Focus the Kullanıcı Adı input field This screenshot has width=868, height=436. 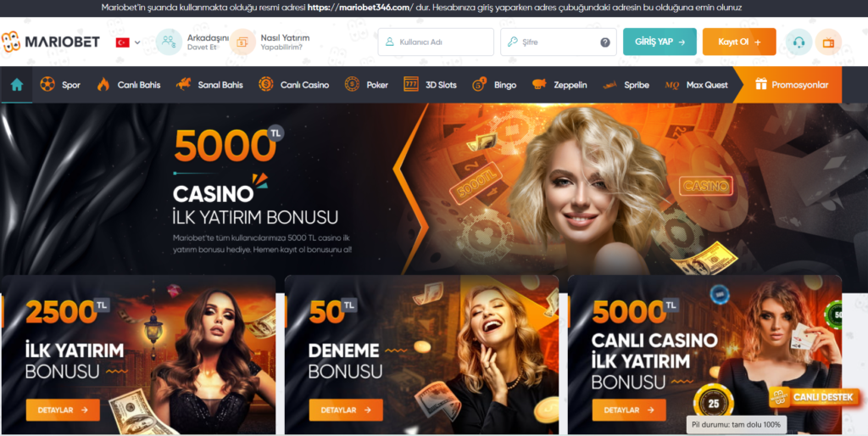436,42
